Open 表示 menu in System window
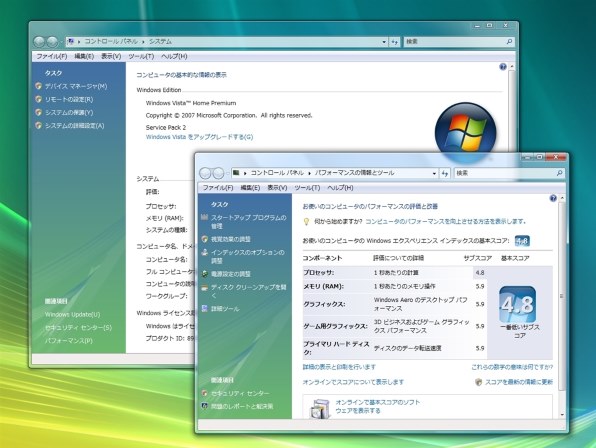 pos(111,56)
